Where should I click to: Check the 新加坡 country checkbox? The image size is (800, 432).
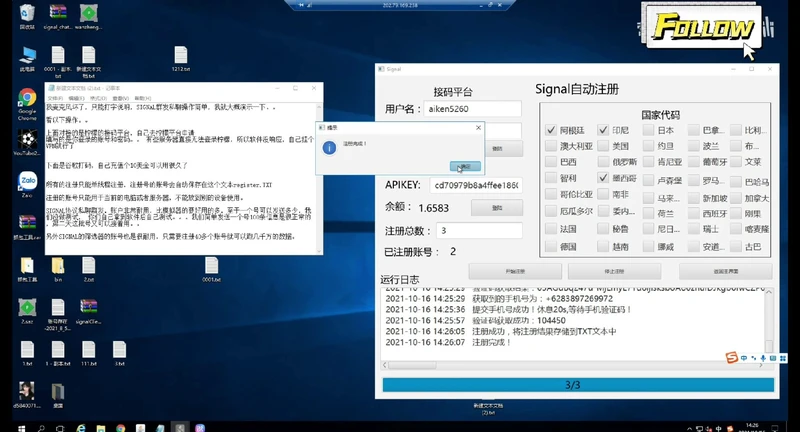693,198
